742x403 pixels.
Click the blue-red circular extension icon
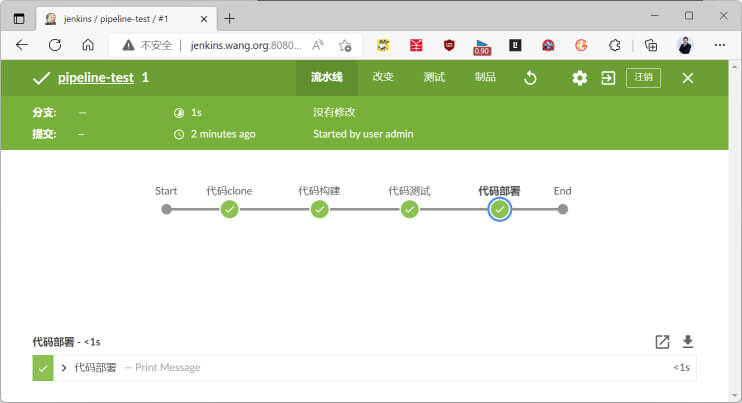[548, 45]
